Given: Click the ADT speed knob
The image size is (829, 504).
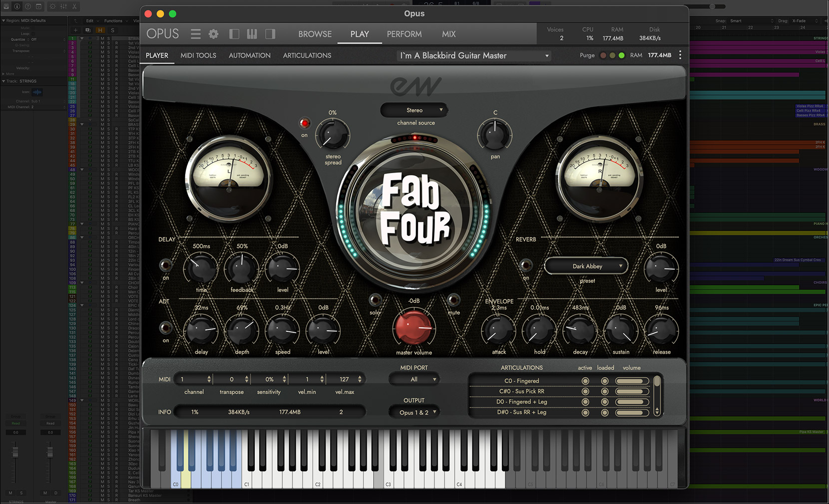Looking at the screenshot, I should 283,330.
